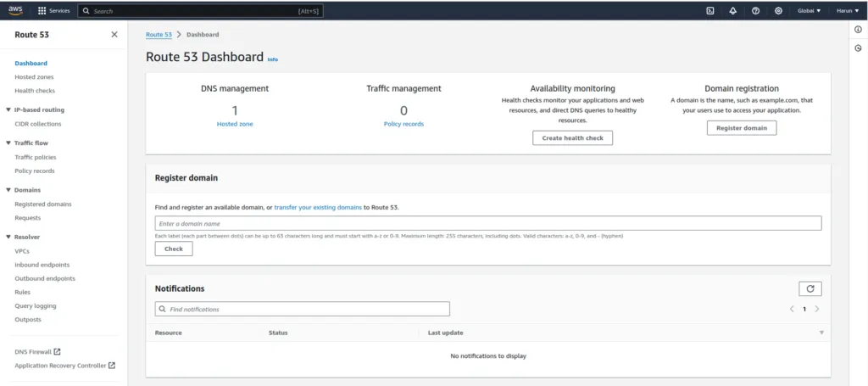Click the Create health check button
This screenshot has height=386, width=868.
[x=572, y=138]
